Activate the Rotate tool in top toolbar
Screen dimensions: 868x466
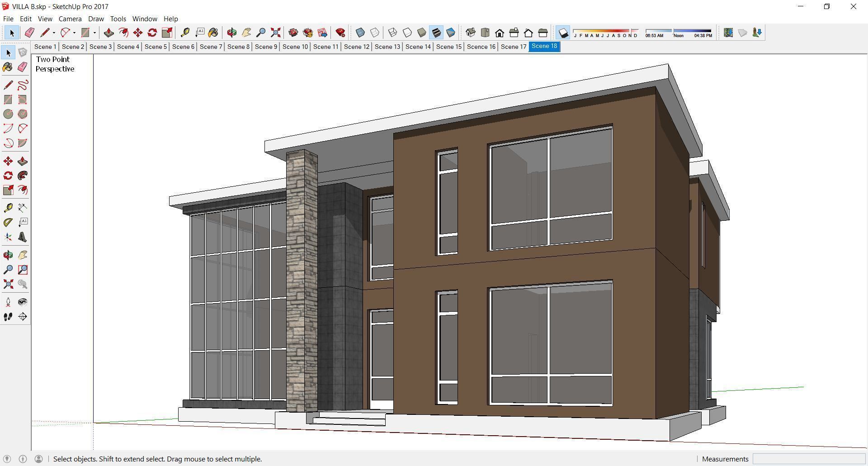[152, 33]
